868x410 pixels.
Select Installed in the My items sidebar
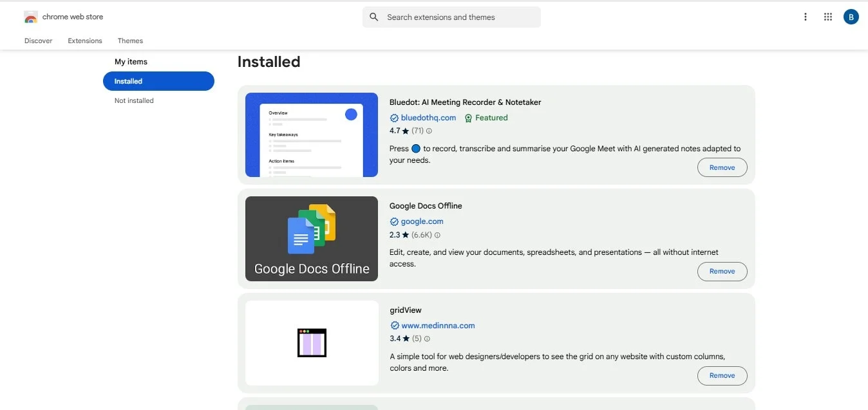tap(158, 81)
